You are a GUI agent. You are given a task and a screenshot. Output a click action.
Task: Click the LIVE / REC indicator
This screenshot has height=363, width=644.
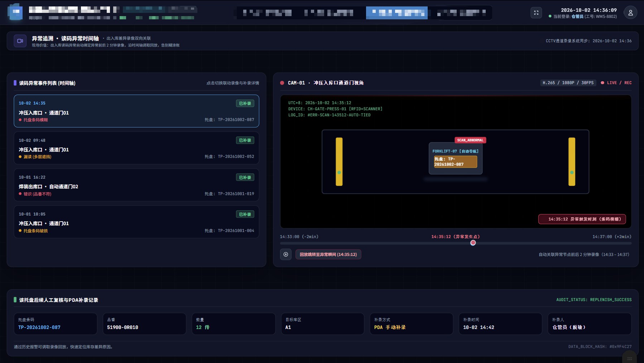pos(616,83)
